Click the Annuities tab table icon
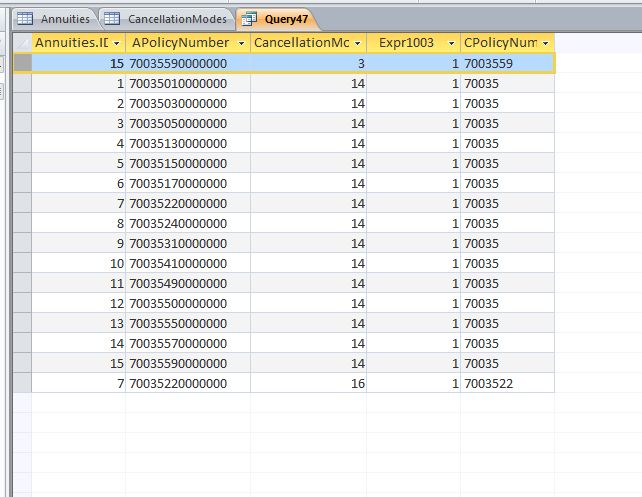The width and height of the screenshot is (642, 497). point(25,19)
